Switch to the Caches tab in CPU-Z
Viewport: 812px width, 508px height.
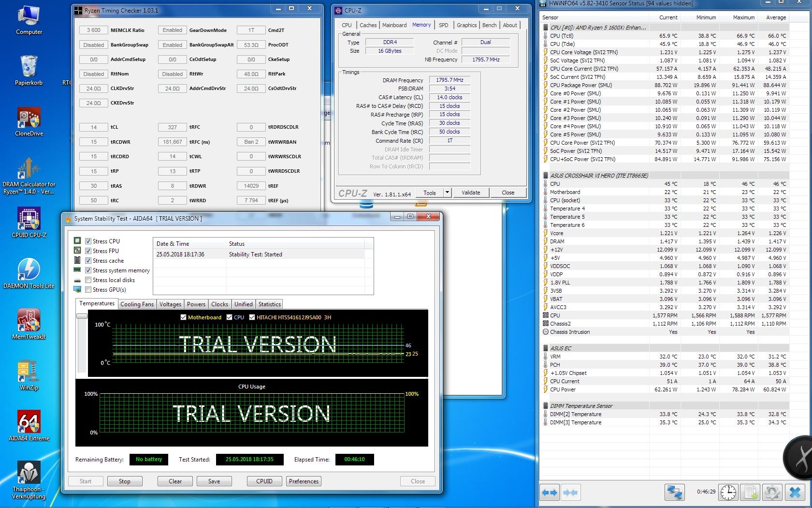pyautogui.click(x=368, y=25)
